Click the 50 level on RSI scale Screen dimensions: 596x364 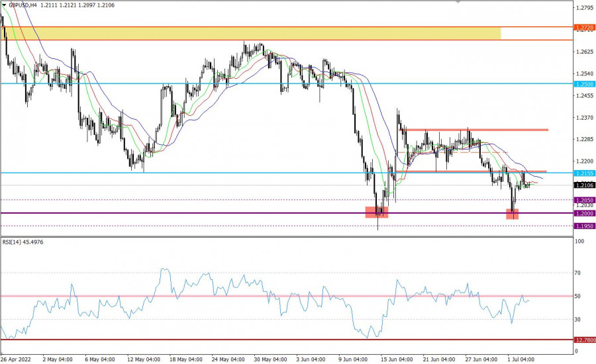577,296
